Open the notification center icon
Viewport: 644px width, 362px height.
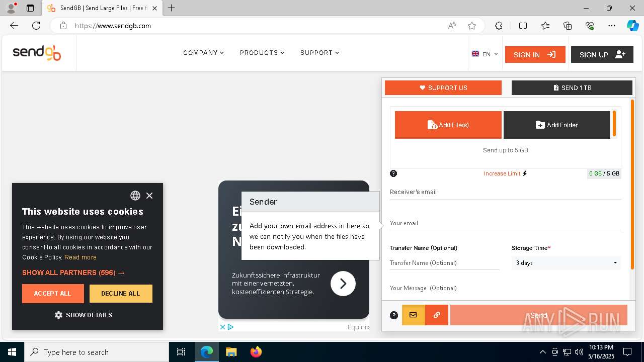pos(627,352)
